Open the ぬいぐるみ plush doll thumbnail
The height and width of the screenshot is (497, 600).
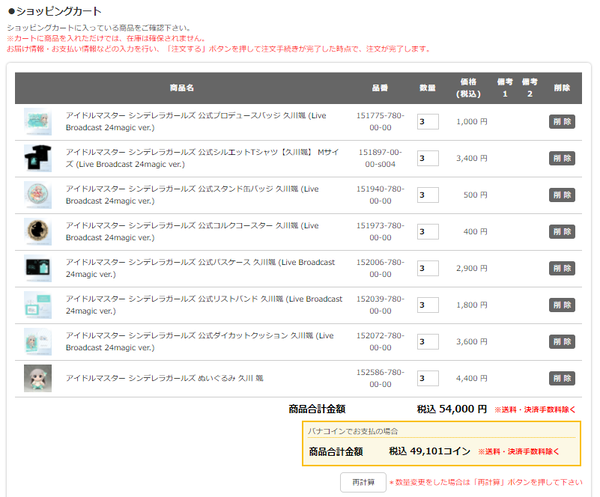pos(38,378)
